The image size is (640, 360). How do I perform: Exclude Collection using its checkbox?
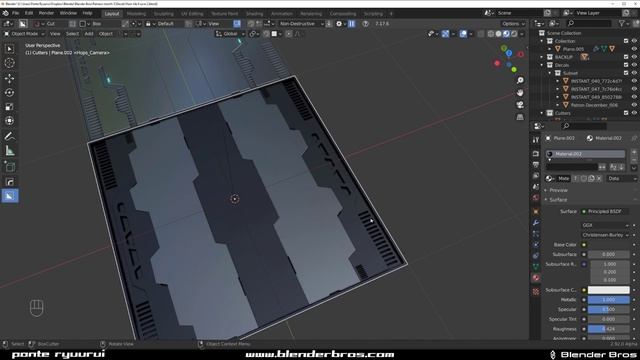pyautogui.click(x=626, y=41)
